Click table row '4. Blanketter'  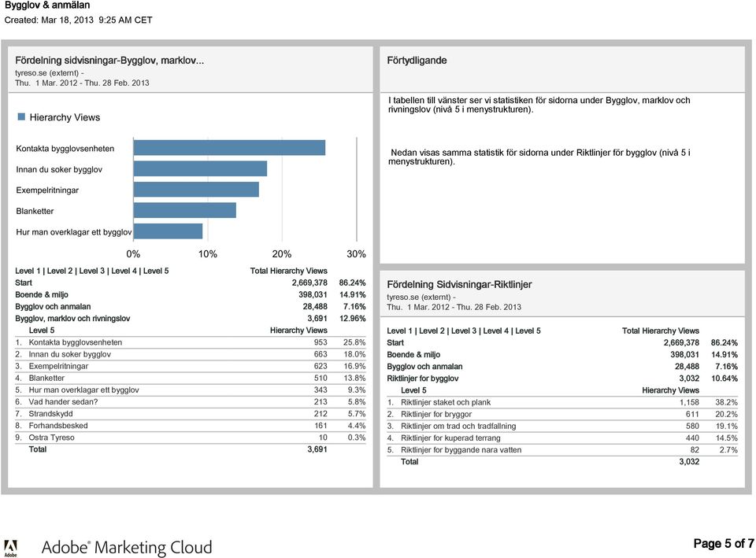click(x=190, y=379)
